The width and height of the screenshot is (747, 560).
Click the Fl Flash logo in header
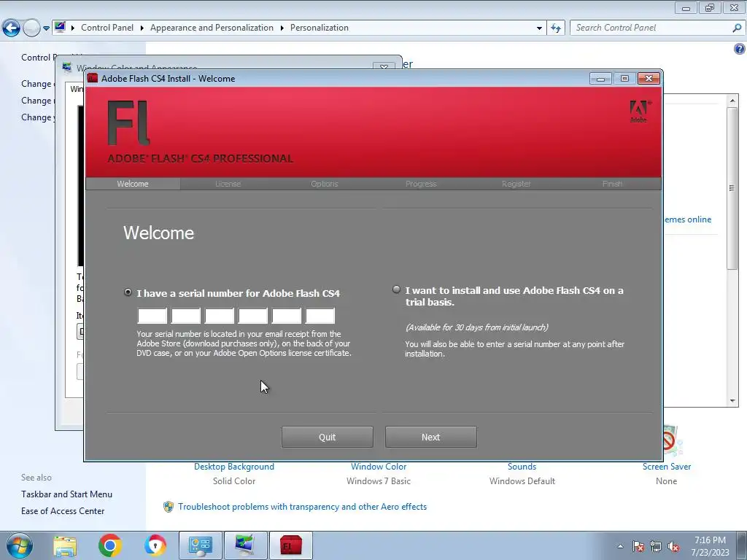point(128,122)
